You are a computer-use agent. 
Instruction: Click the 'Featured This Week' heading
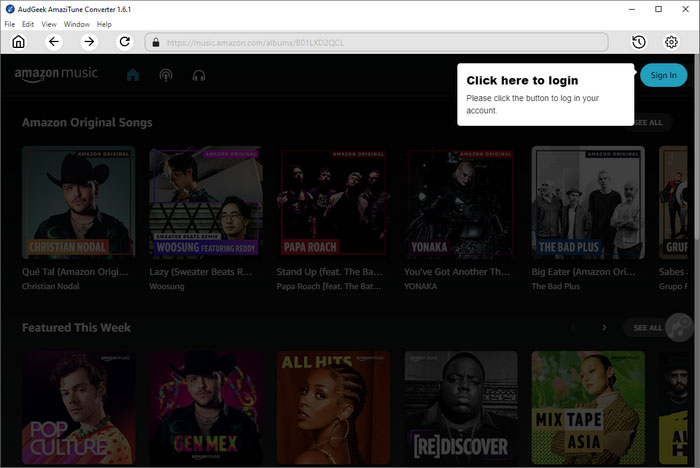[76, 328]
